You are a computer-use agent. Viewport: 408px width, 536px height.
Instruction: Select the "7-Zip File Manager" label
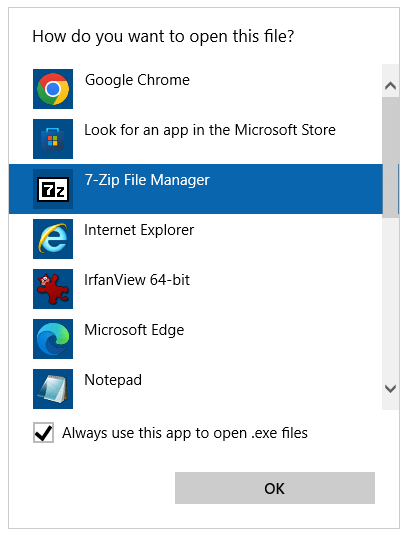tap(147, 180)
